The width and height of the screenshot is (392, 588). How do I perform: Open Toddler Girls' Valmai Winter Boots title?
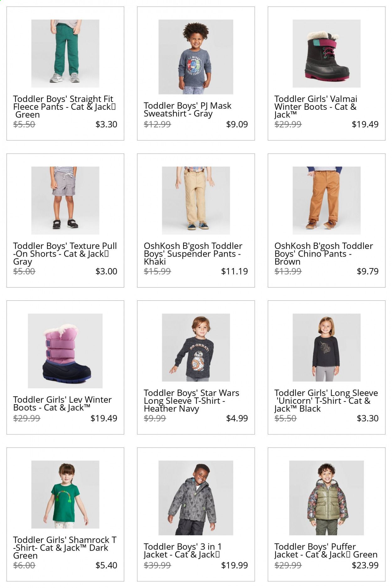tap(316, 107)
